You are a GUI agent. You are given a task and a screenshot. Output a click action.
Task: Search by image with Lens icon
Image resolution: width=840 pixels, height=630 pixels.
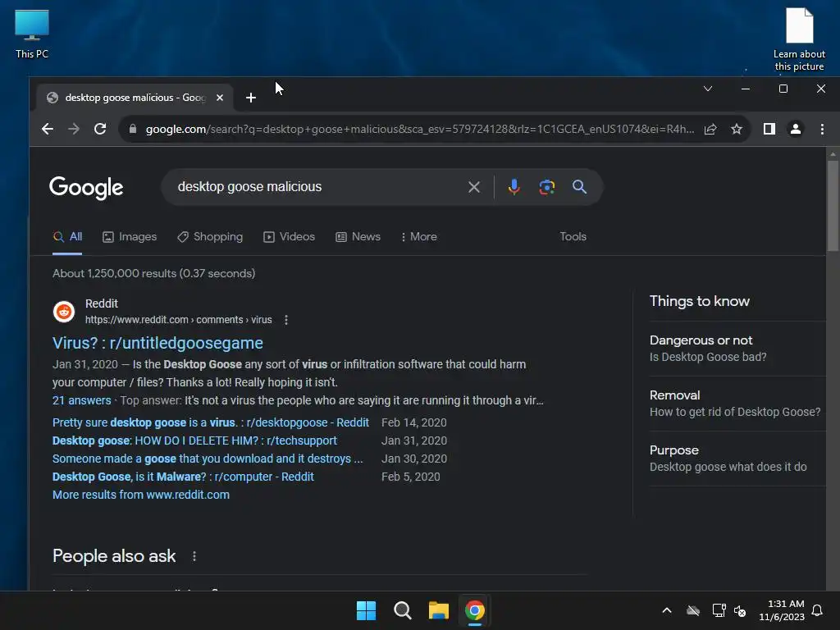click(546, 187)
